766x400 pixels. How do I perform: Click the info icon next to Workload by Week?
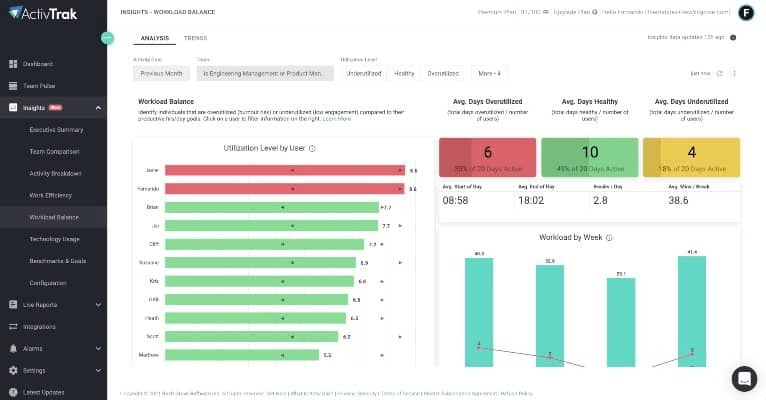(x=609, y=238)
